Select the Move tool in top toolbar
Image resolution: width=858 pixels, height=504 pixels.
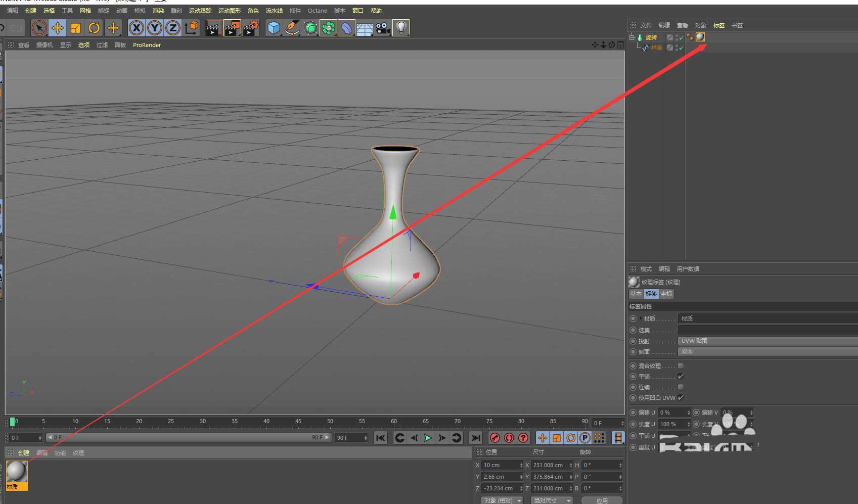click(x=58, y=28)
